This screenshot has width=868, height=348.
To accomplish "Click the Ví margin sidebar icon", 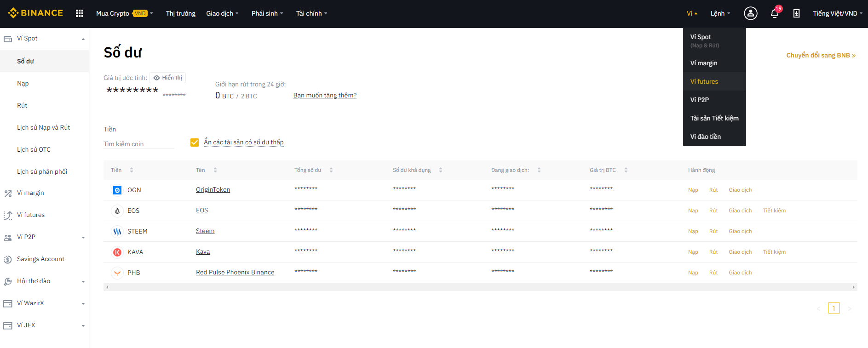I will 8,193.
